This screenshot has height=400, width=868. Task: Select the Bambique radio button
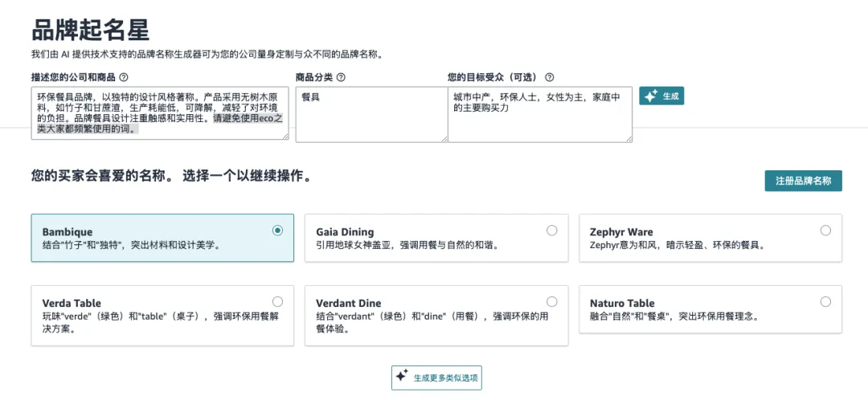pos(278,231)
